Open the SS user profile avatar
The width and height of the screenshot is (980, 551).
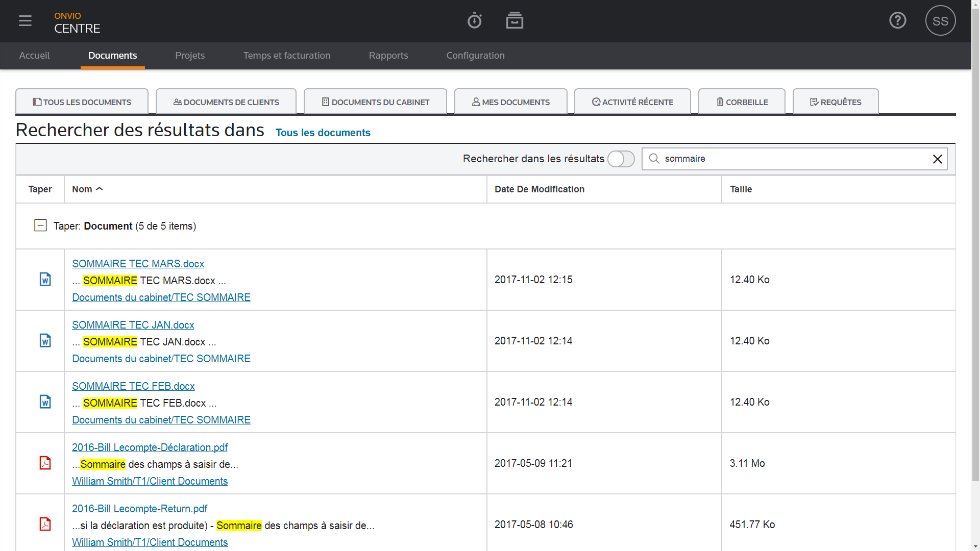940,21
